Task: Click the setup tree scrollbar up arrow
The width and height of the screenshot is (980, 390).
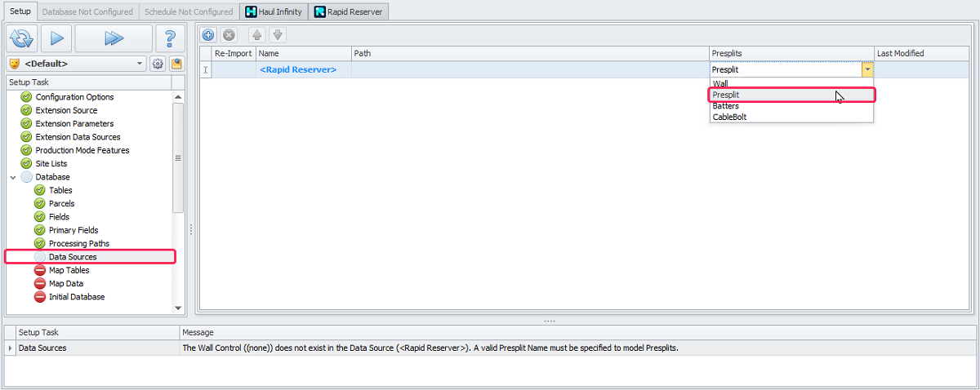Action: pos(178,96)
